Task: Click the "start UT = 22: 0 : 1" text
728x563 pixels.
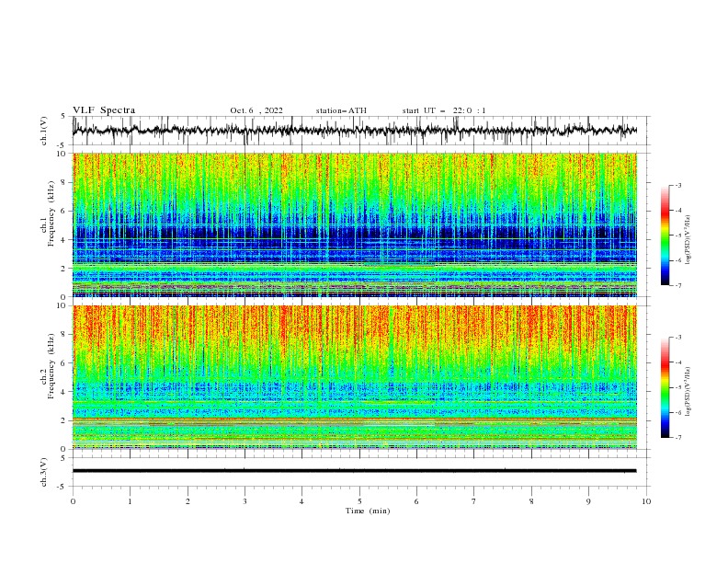Action: [x=444, y=110]
